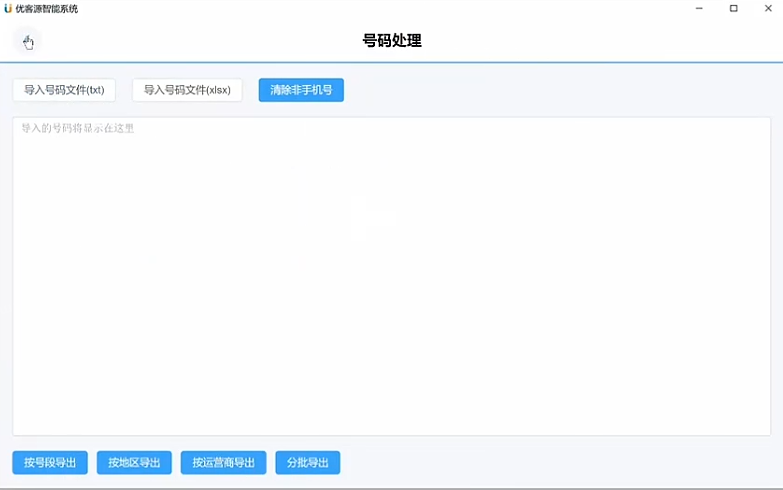Click the round back button in header
This screenshot has width=783, height=490.
click(27, 42)
